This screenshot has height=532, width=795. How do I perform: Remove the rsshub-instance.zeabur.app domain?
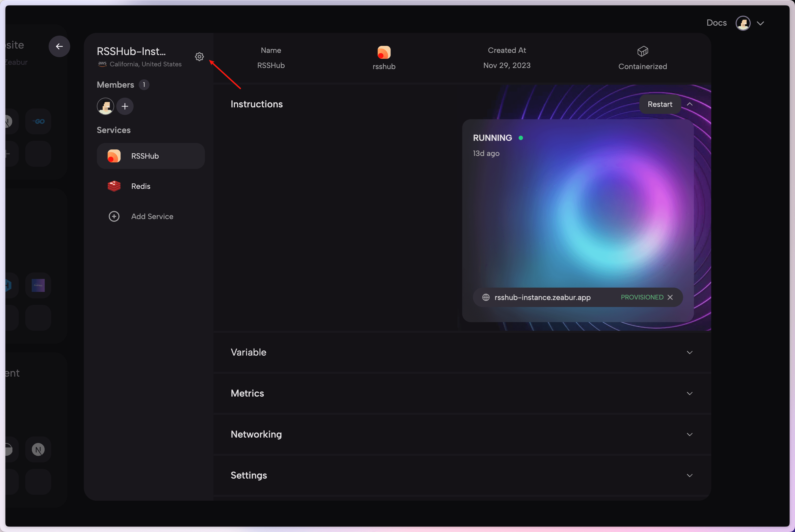(670, 297)
